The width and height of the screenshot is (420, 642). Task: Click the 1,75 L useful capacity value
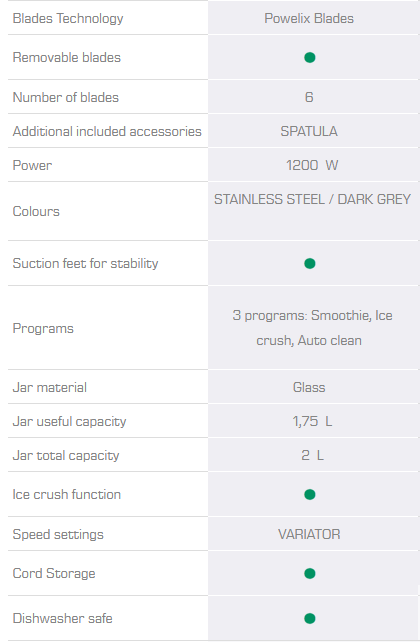(312, 421)
